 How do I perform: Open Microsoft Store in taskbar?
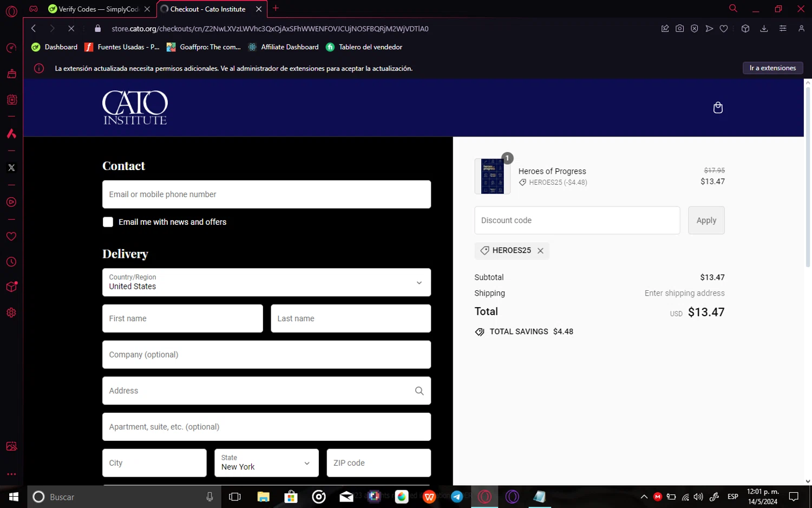click(291, 497)
